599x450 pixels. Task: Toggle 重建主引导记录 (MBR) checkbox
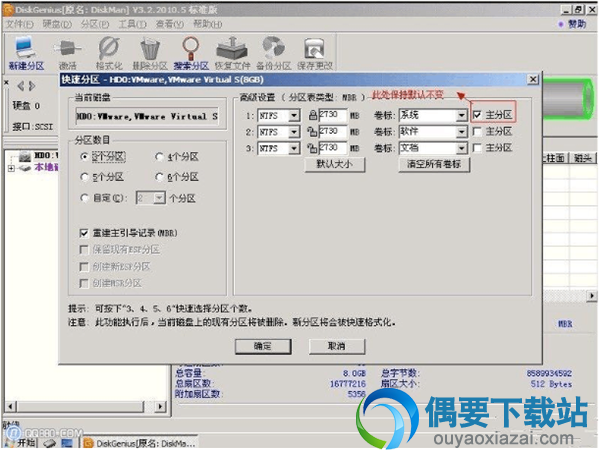click(84, 233)
